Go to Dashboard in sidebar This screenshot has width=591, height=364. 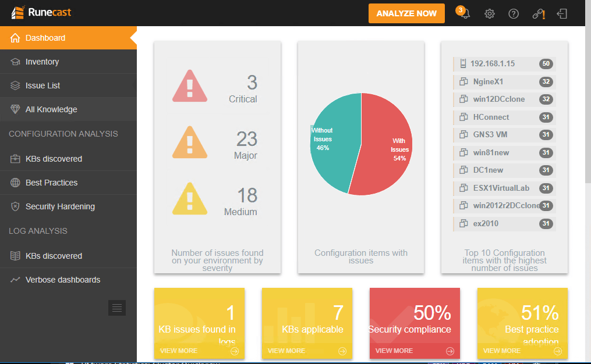[68, 38]
